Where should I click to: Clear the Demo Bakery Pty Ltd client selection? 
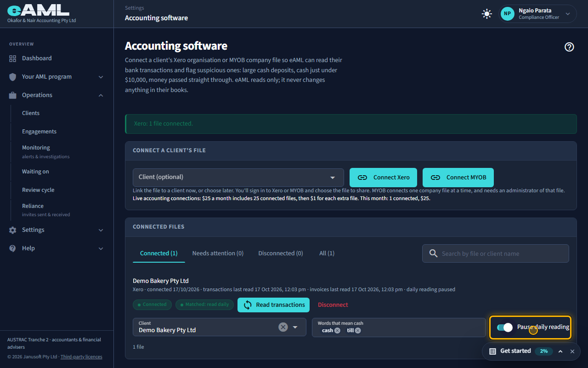[283, 327]
